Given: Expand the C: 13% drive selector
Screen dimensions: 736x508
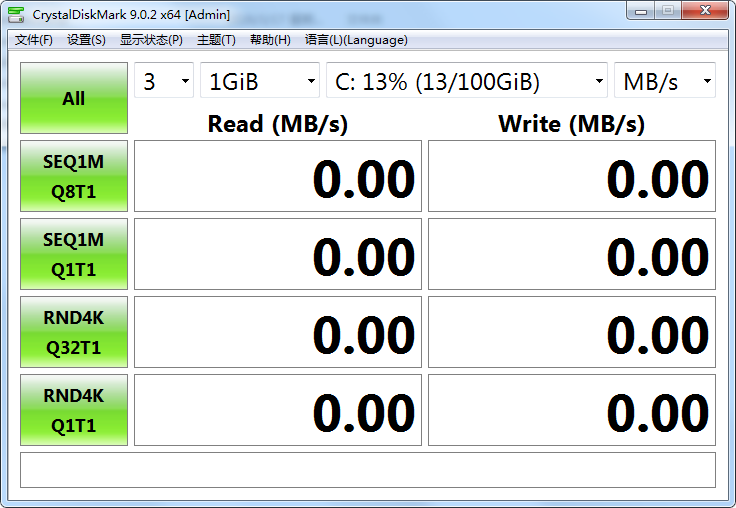Looking at the screenshot, I should 467,82.
